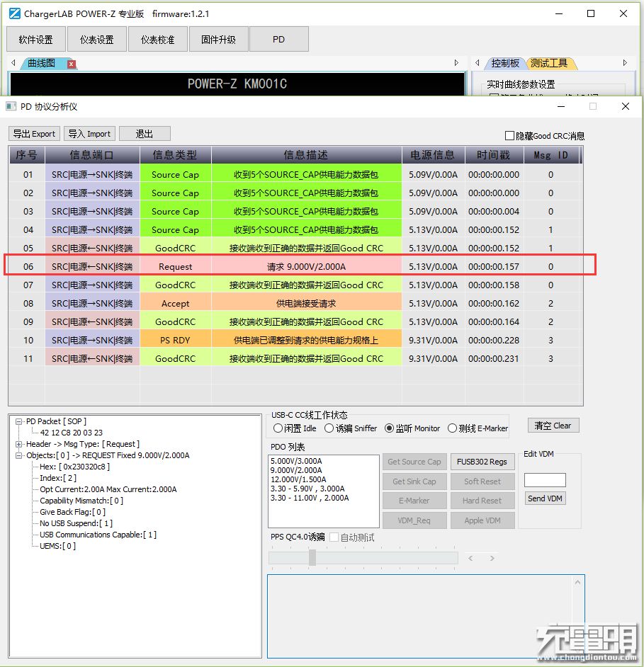Screen dimensions: 644x667
Task: Click the 导出 Export button
Action: pos(35,134)
